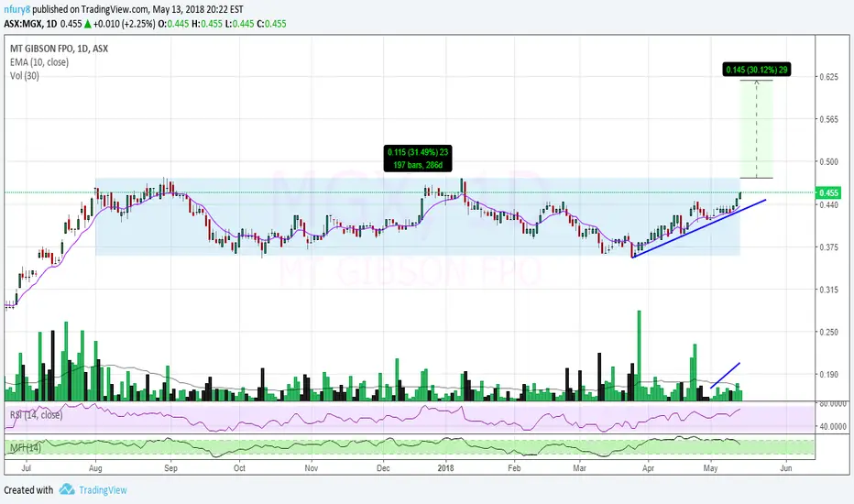Click the RSI 40.0000 scale value

[x=833, y=427]
